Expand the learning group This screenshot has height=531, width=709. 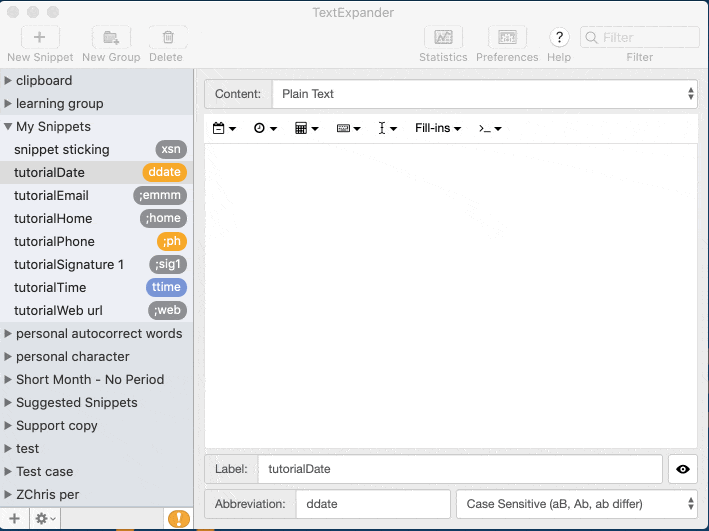(x=8, y=104)
